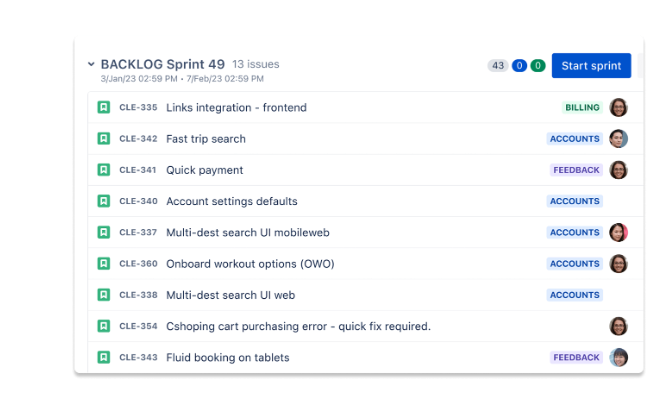Click the story icon for CLE-343
Screen dimensions: 663x400
[104, 358]
